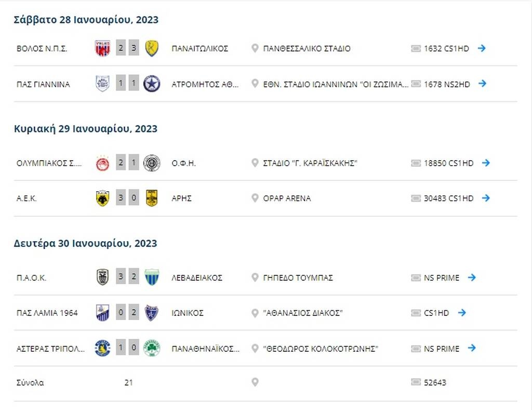Open the ΛΕΒΑΔΕΙΑΚΟΣ team page
The height and width of the screenshot is (410, 532).
[198, 277]
